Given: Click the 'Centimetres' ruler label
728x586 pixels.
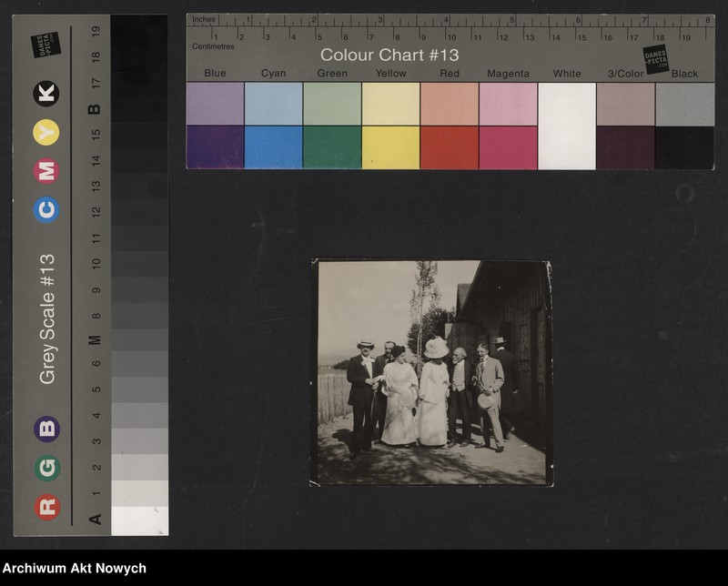Looking at the screenshot, I should pyautogui.click(x=213, y=46).
